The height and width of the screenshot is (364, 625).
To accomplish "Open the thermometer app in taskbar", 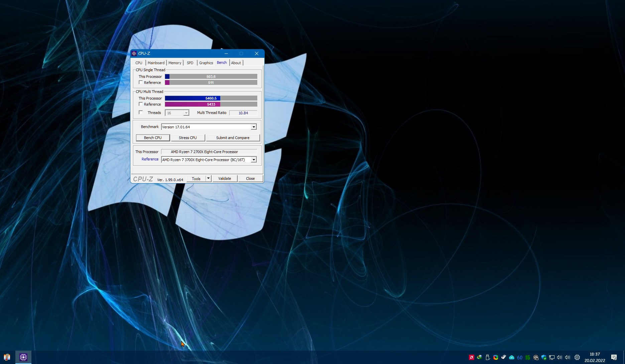I will 7,357.
